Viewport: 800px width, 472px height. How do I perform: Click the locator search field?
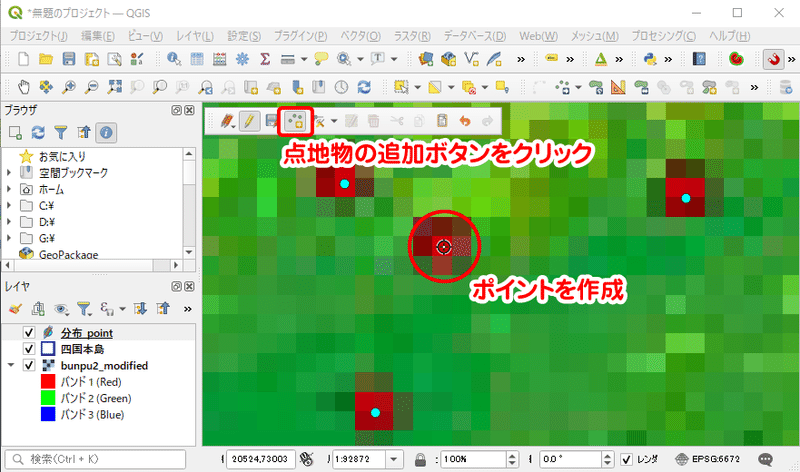95,459
